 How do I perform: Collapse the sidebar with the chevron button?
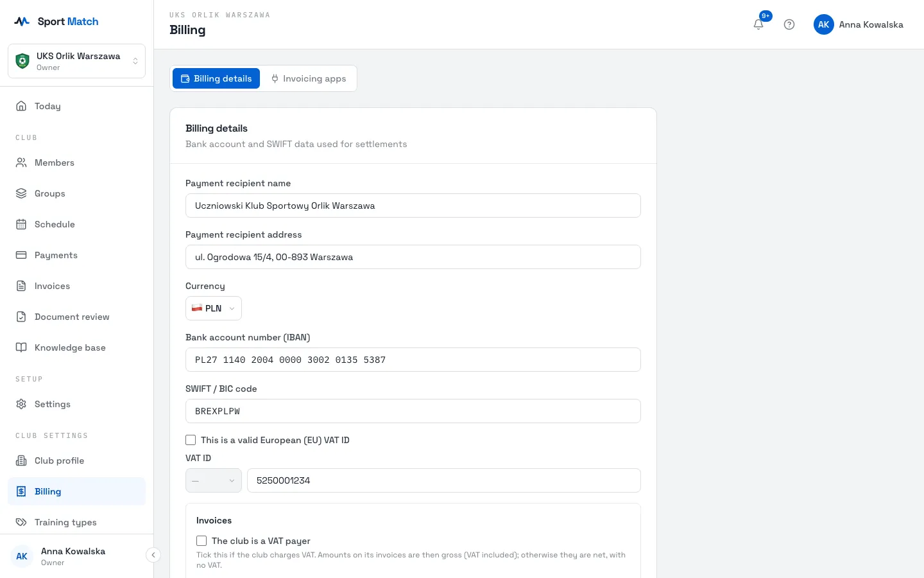[x=153, y=555]
